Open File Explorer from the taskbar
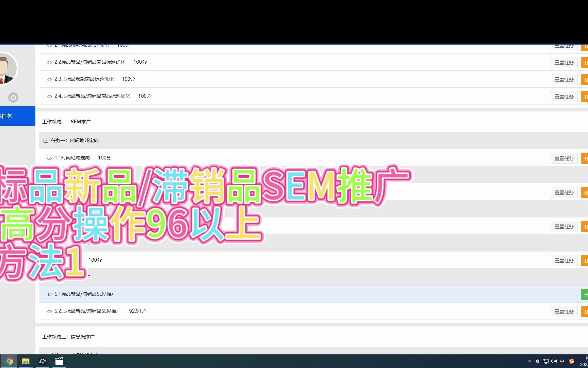 (26, 361)
